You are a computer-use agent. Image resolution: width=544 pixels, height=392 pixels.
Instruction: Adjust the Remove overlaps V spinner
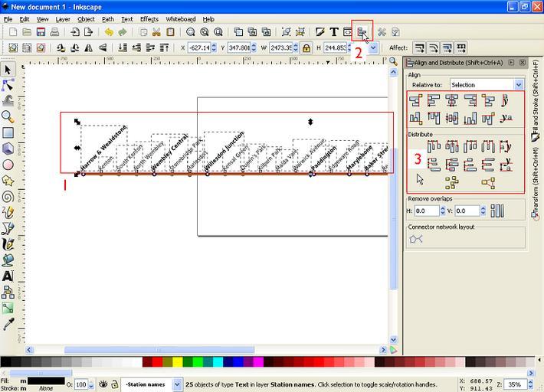pos(483,211)
